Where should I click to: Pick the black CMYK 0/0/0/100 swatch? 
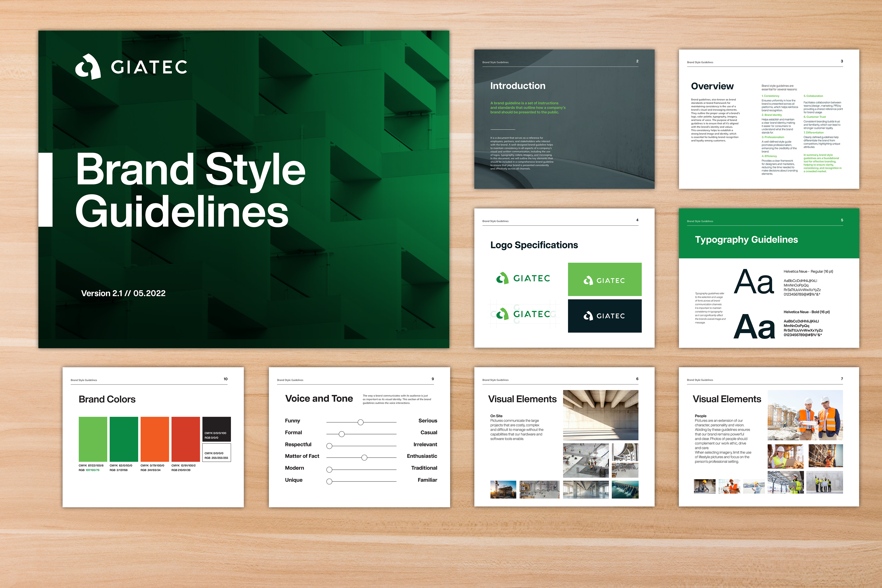pos(217,429)
